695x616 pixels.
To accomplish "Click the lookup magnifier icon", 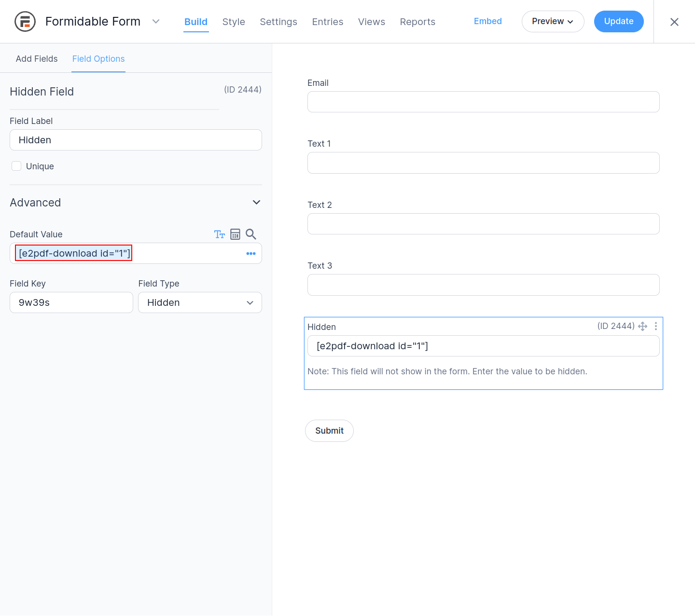I will (x=251, y=234).
